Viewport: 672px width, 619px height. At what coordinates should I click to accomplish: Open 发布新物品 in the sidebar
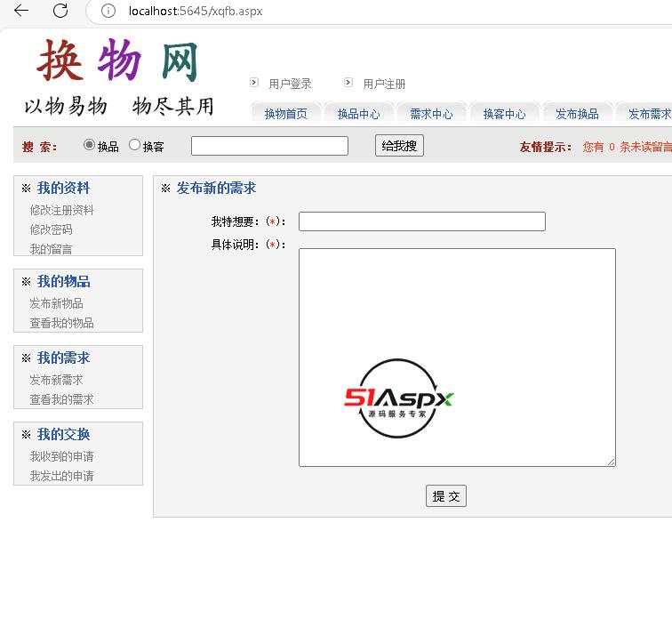tap(57, 303)
